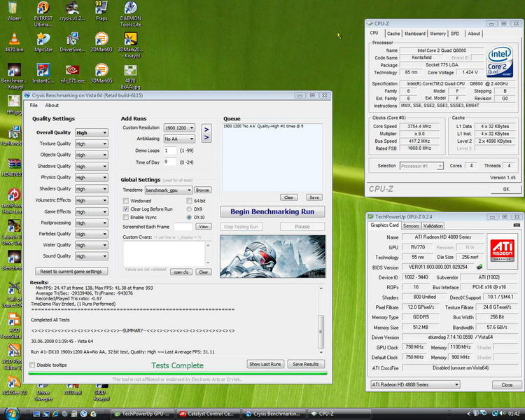Open the Shadows Quality dropdown
Screen dimensions: 525x420
(92, 166)
